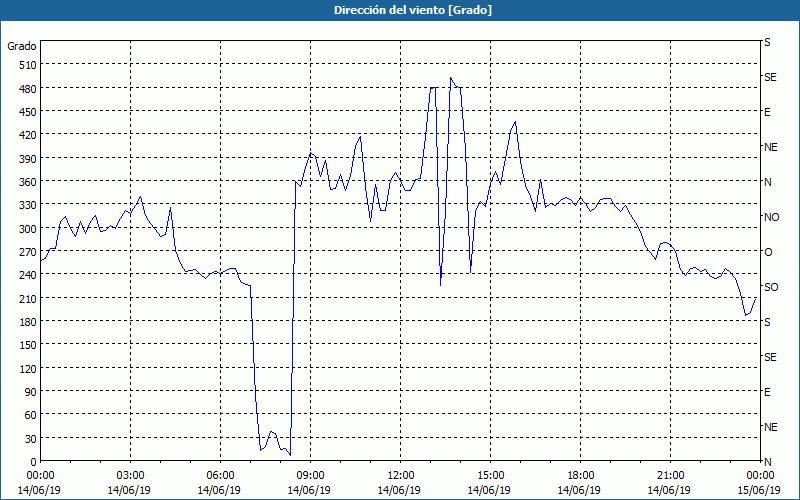The height and width of the screenshot is (500, 800).
Task: Select the 390 y-axis tick label
Action: click(28, 159)
